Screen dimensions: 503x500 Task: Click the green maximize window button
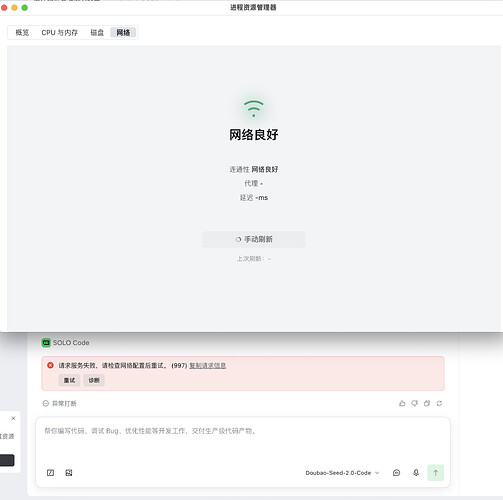(25, 7)
